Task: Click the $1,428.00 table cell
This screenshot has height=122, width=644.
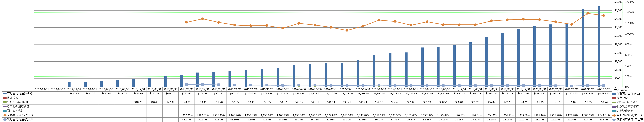Action: (x=347, y=94)
